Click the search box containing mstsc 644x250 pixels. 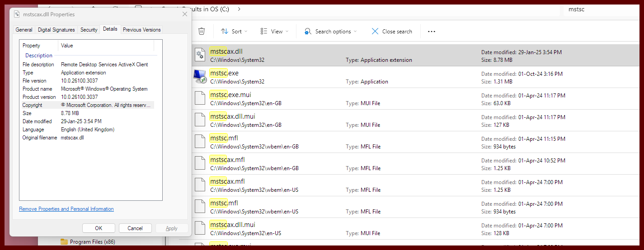pos(601,9)
